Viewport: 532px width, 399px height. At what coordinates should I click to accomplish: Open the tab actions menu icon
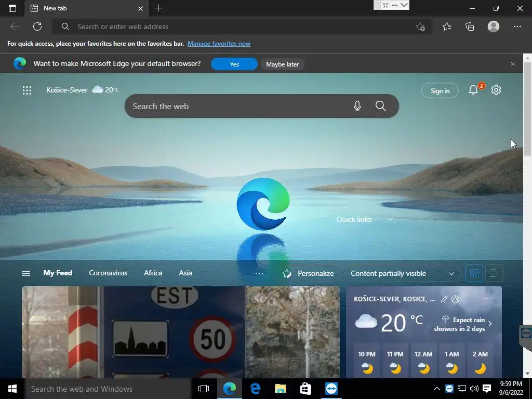pos(12,8)
